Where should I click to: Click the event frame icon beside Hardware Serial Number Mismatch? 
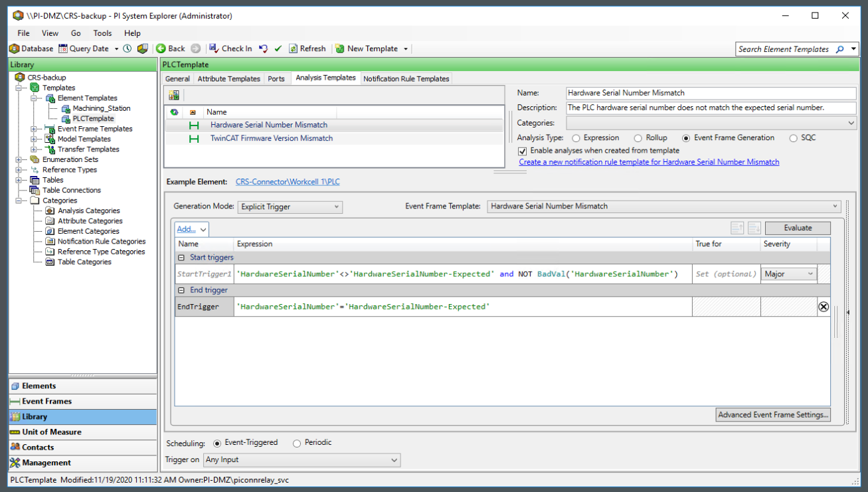coord(194,125)
